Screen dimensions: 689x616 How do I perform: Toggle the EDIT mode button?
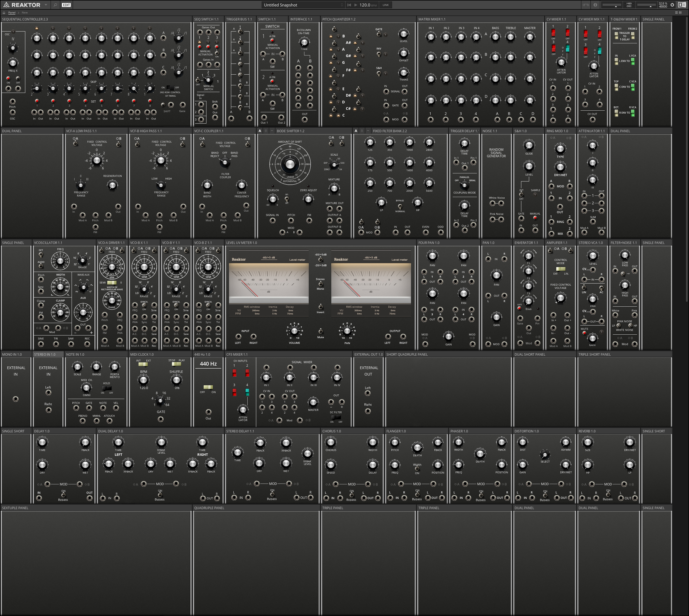(x=66, y=5)
